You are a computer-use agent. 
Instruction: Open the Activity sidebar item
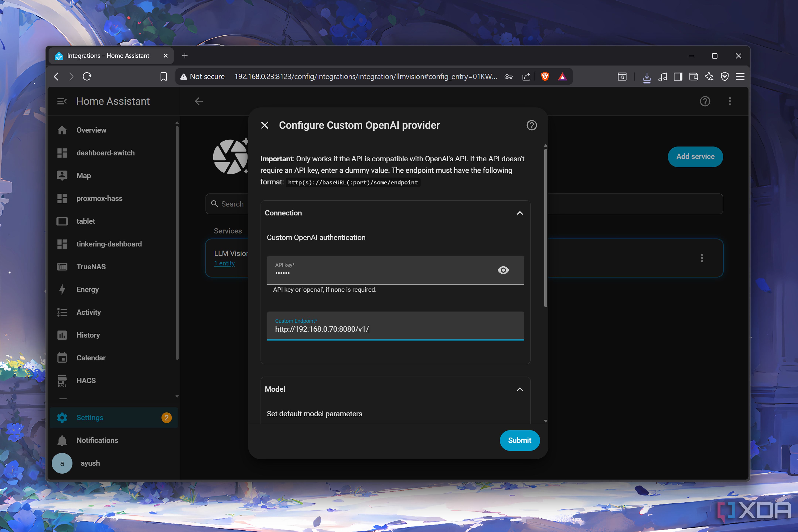pyautogui.click(x=114, y=312)
